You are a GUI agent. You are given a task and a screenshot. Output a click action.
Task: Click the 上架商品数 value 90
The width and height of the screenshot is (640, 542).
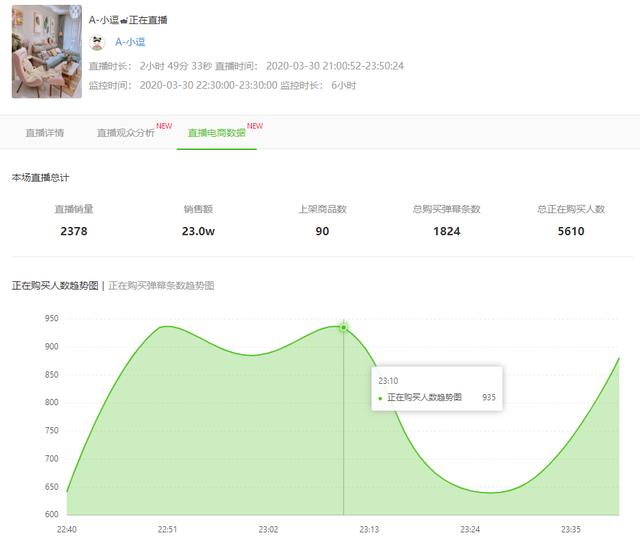[x=322, y=231]
